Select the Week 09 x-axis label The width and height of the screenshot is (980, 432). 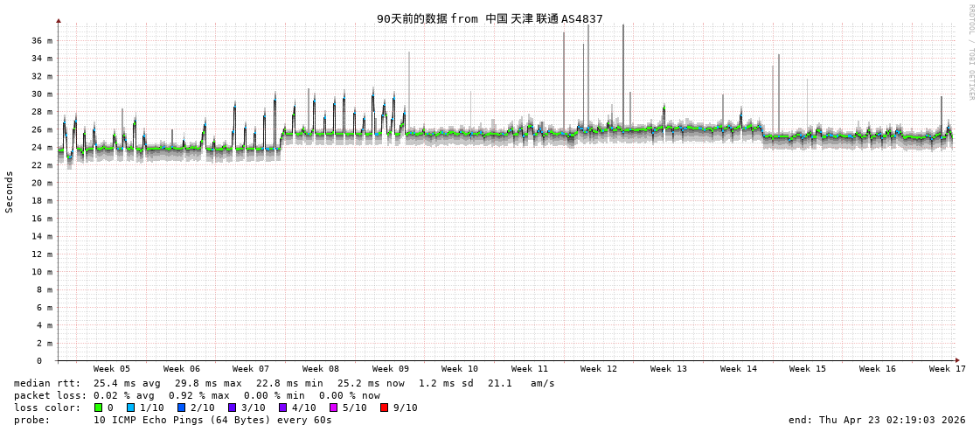click(x=390, y=369)
